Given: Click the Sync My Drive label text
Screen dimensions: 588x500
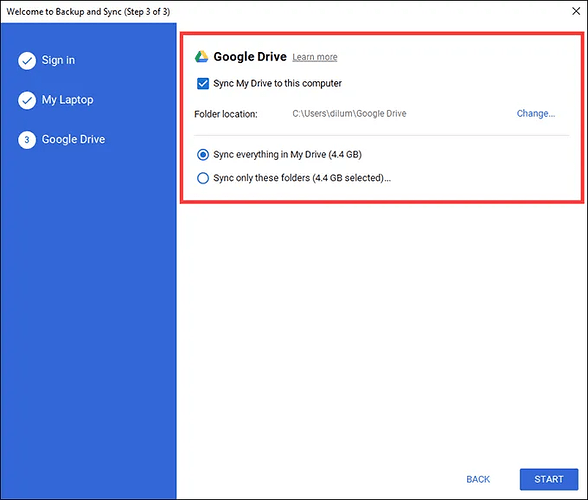Looking at the screenshot, I should click(278, 83).
